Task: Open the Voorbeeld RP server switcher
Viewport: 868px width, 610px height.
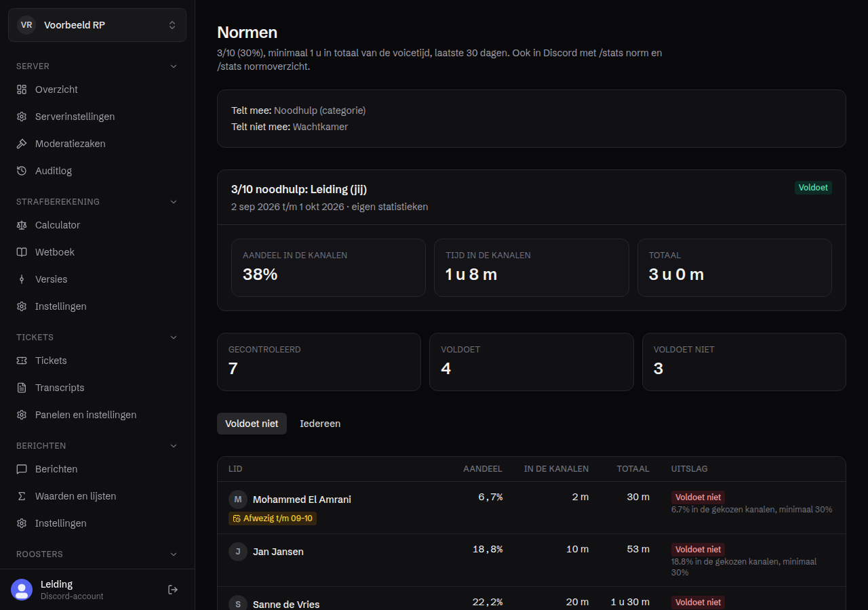Action: [x=97, y=25]
